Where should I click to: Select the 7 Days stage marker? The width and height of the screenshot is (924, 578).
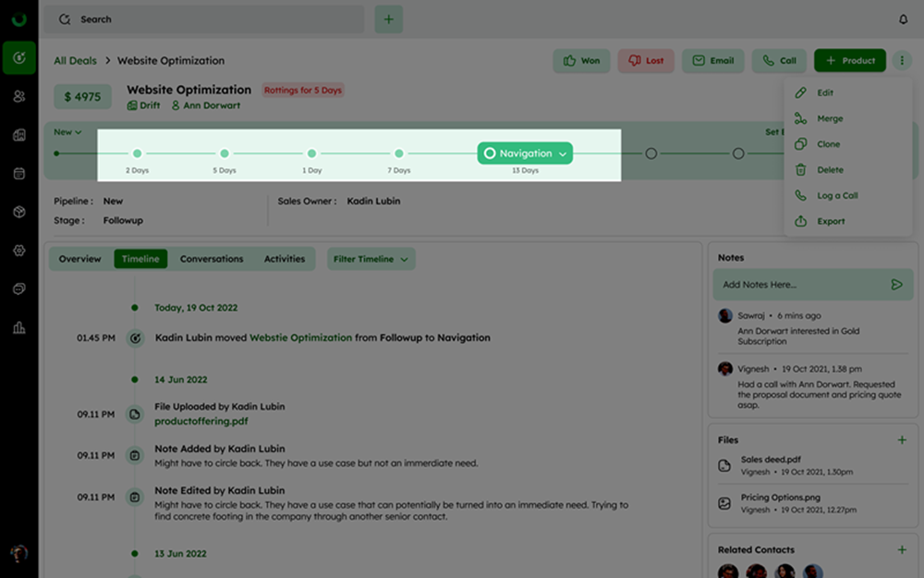[399, 154]
